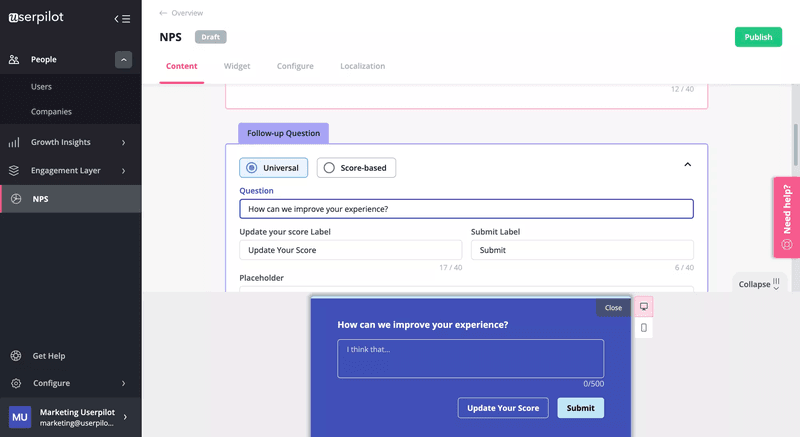Open Engagement Layer menu item

pyautogui.click(x=70, y=171)
